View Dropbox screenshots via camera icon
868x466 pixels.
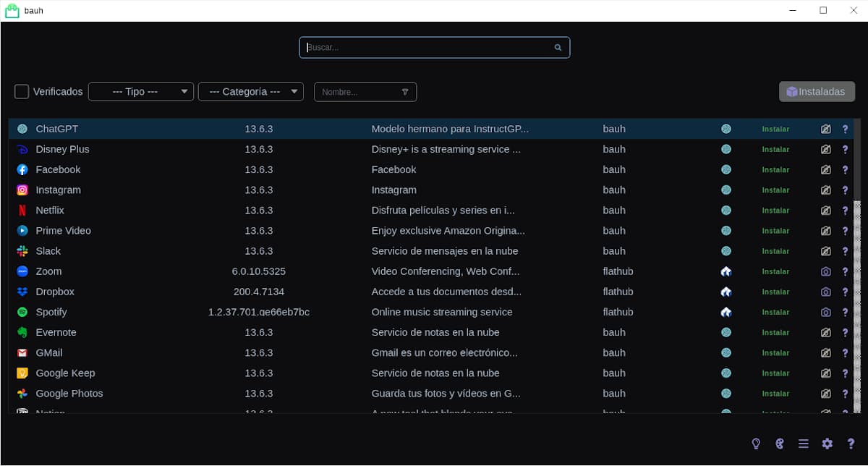tap(826, 292)
